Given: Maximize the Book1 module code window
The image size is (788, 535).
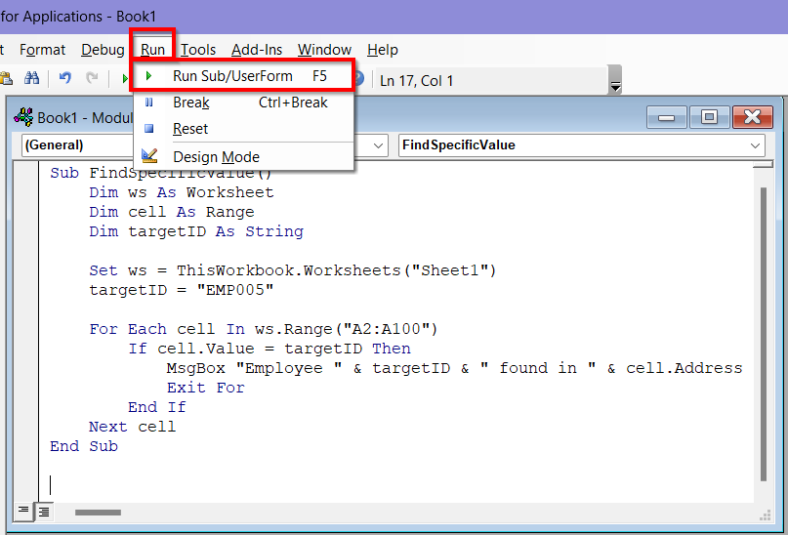Looking at the screenshot, I should pos(709,118).
